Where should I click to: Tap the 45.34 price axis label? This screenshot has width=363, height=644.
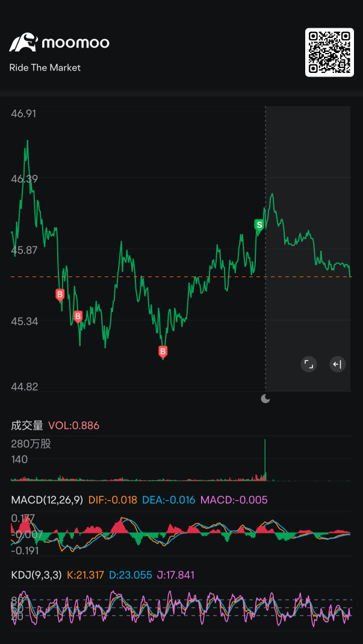23,320
